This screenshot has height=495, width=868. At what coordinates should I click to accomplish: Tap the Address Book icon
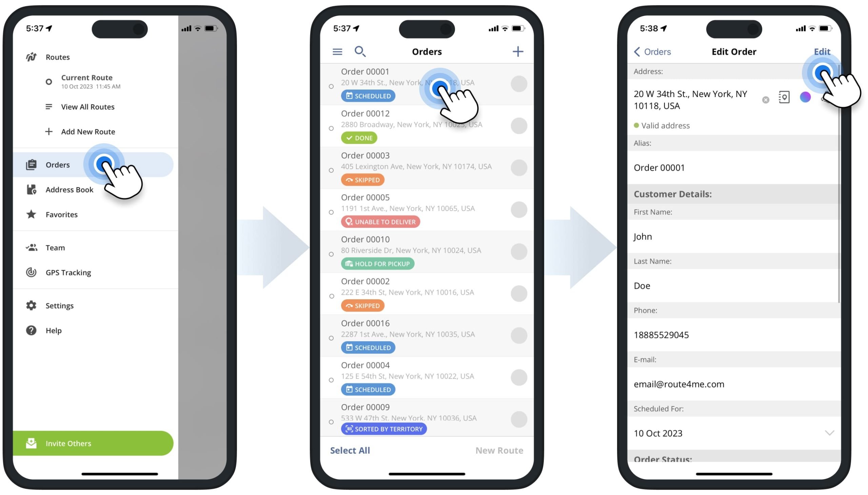click(x=31, y=189)
